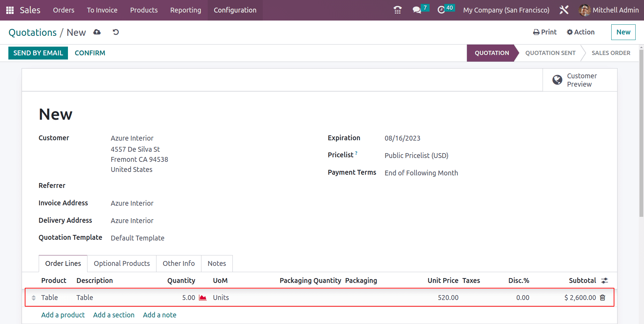Click Units UoM cell
The height and width of the screenshot is (324, 644).
(221, 298)
